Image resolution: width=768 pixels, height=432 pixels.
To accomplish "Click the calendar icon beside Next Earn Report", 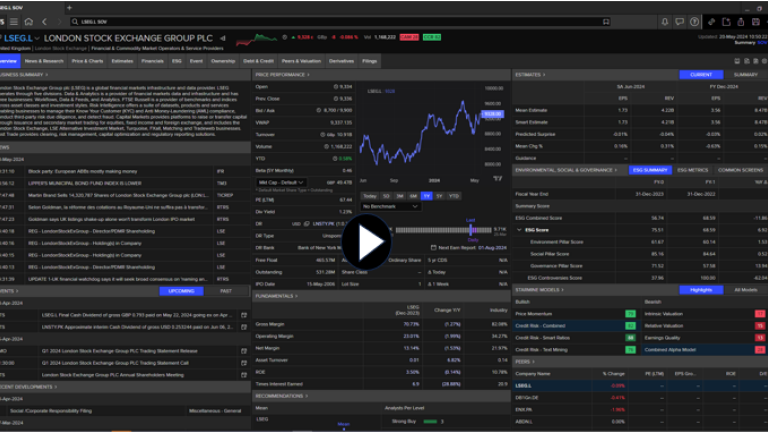I will click(x=431, y=246).
